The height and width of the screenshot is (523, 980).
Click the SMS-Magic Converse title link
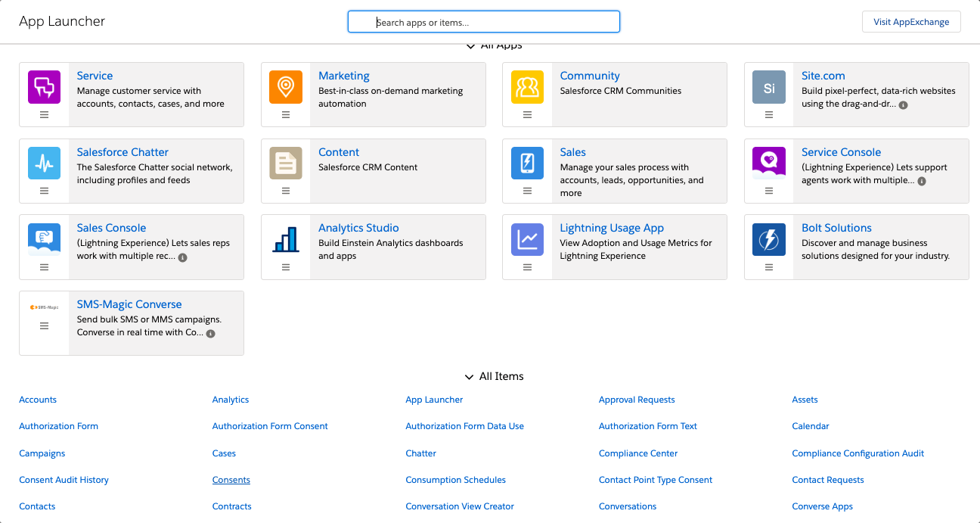coord(129,304)
